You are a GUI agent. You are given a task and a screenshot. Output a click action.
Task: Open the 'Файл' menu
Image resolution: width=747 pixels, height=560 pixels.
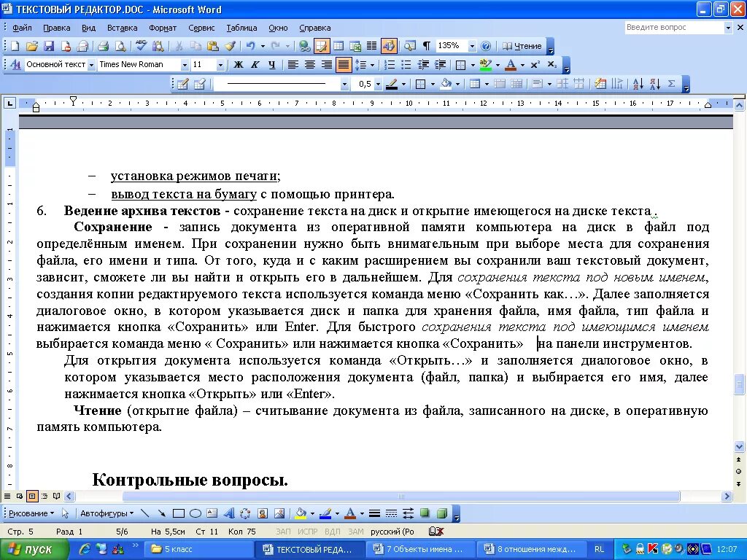click(x=22, y=28)
